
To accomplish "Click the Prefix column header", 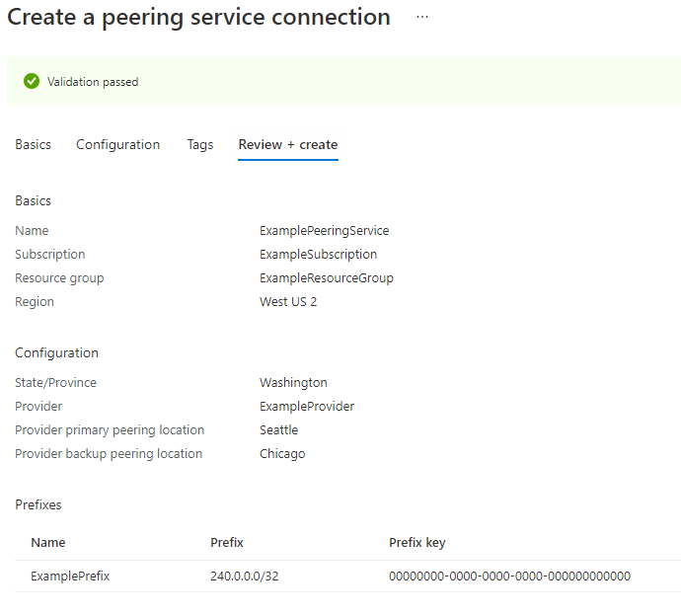I will tap(227, 543).
